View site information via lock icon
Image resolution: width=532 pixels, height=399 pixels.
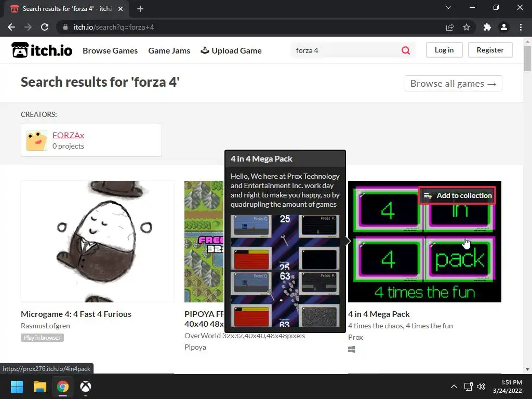click(65, 27)
